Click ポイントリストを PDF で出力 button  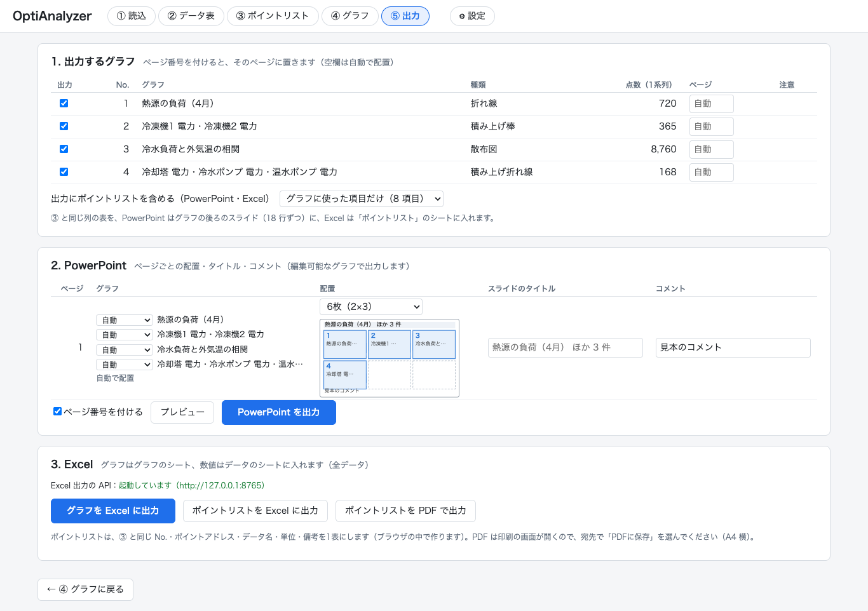point(405,511)
